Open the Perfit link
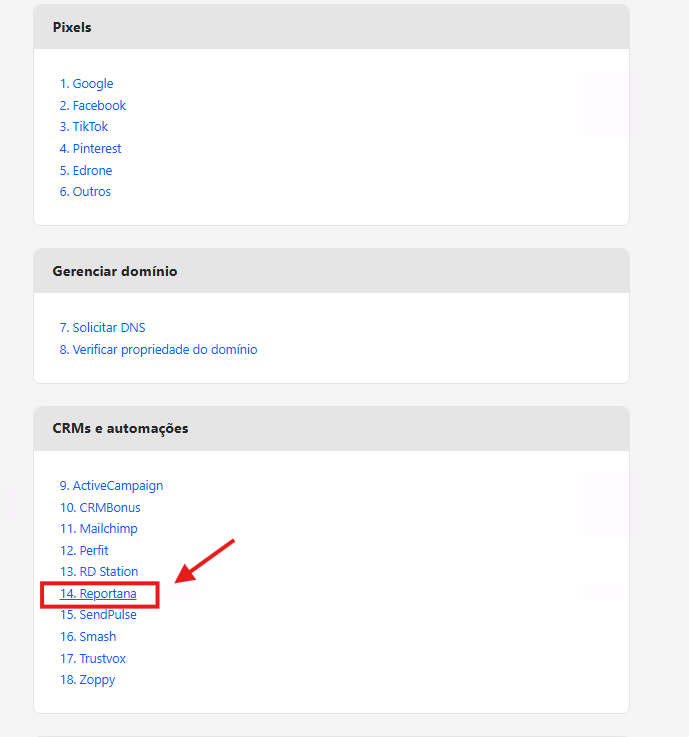689x737 pixels. tap(84, 550)
